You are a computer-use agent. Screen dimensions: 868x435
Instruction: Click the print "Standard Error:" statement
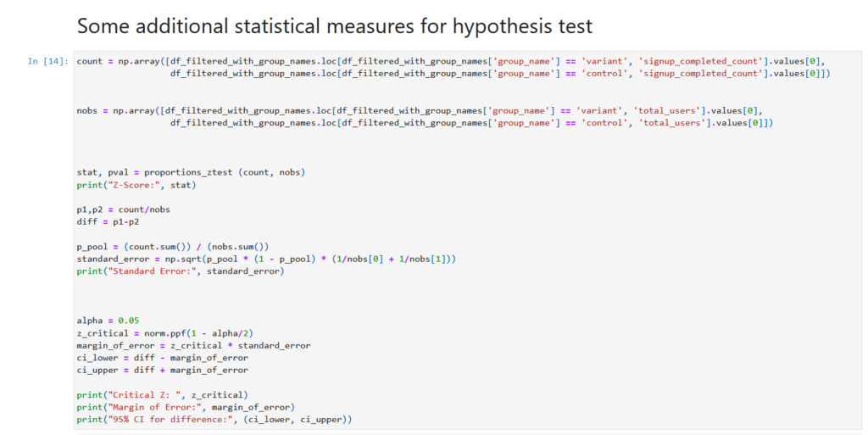(180, 271)
